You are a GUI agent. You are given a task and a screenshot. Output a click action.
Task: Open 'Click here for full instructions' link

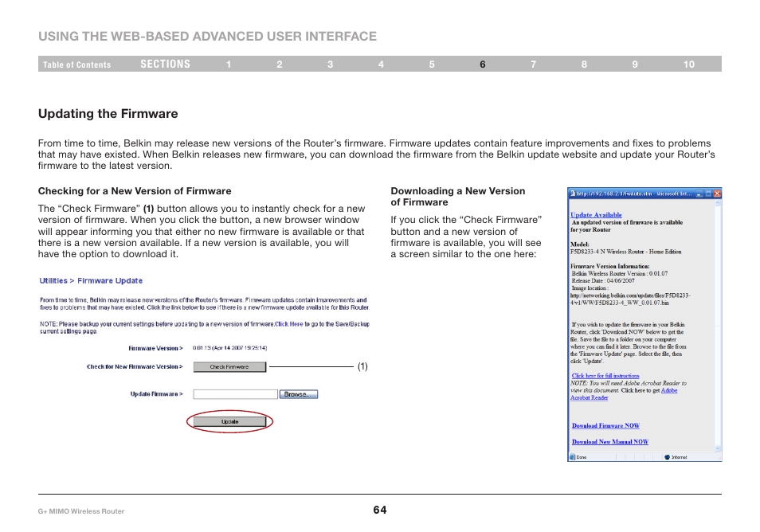pos(605,375)
